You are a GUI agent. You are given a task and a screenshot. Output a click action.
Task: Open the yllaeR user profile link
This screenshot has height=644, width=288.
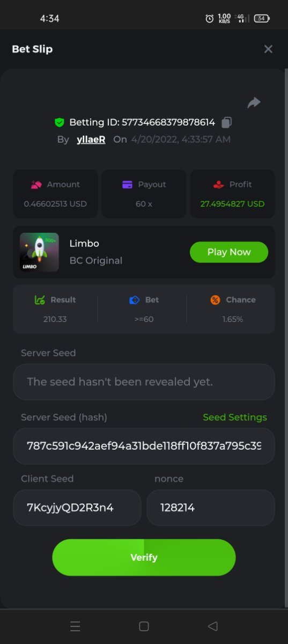click(91, 139)
